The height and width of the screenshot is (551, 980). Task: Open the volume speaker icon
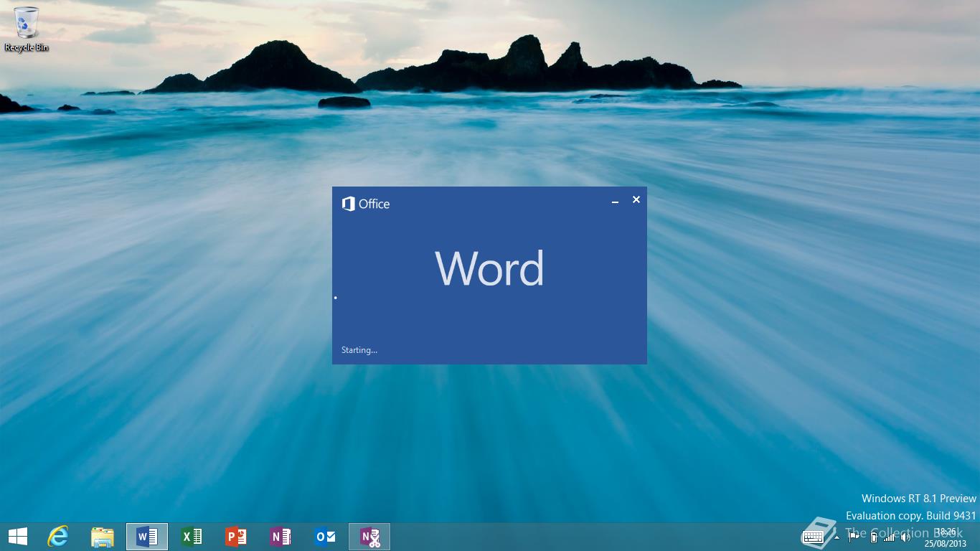coord(906,537)
